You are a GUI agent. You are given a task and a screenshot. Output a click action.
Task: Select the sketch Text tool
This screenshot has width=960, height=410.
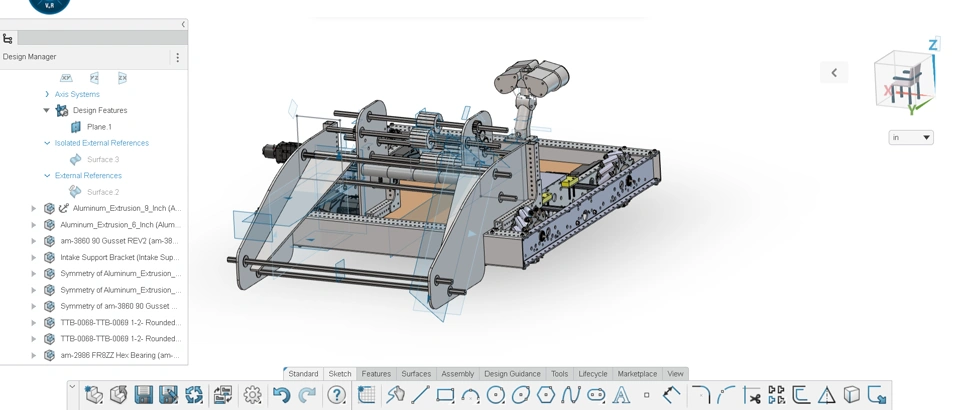click(x=621, y=395)
